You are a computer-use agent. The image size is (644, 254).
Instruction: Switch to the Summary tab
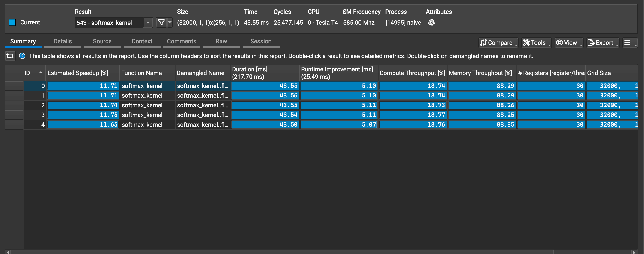pyautogui.click(x=23, y=41)
